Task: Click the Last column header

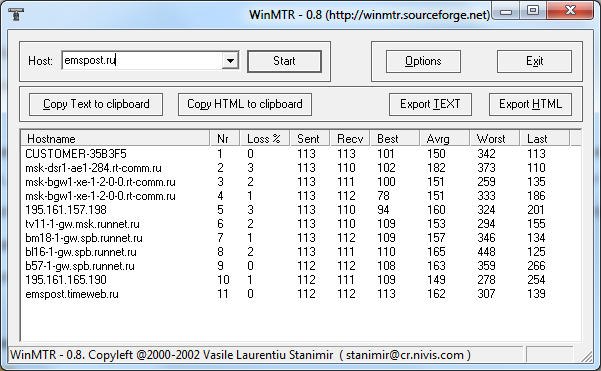Action: (545, 138)
